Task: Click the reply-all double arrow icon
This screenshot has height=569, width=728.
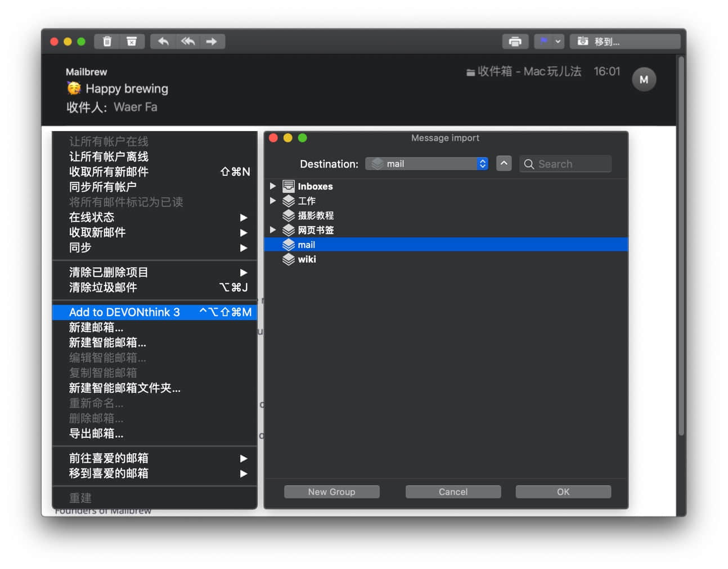Action: click(188, 42)
